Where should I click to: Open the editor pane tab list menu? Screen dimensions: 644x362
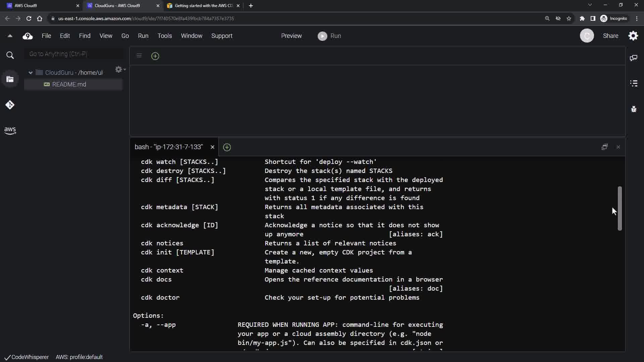(139, 56)
